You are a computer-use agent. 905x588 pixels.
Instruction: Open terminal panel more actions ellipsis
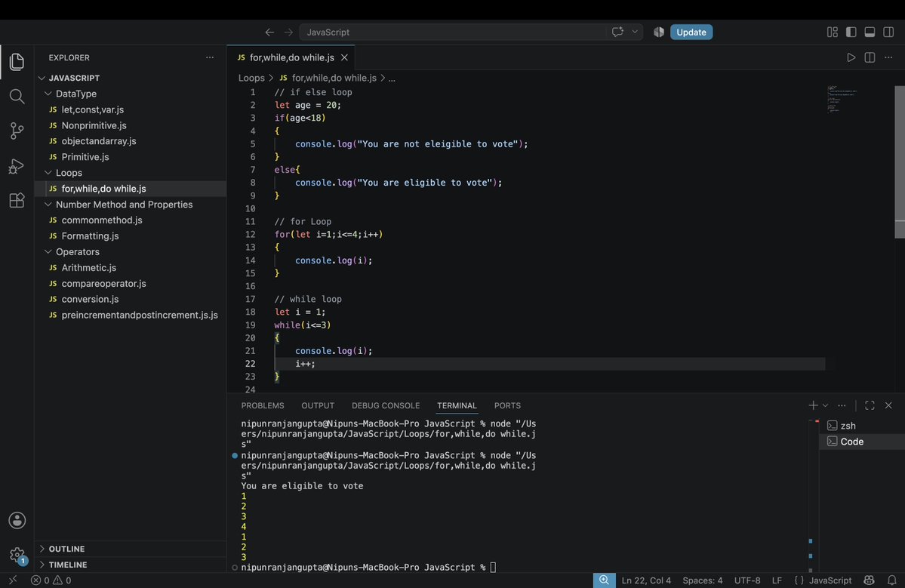coord(842,405)
